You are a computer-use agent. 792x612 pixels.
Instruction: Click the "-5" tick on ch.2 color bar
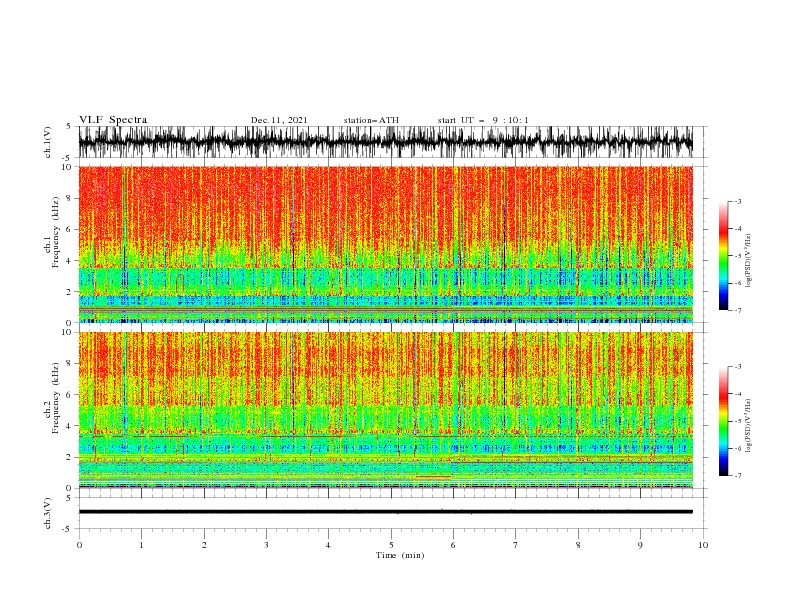coord(737,421)
